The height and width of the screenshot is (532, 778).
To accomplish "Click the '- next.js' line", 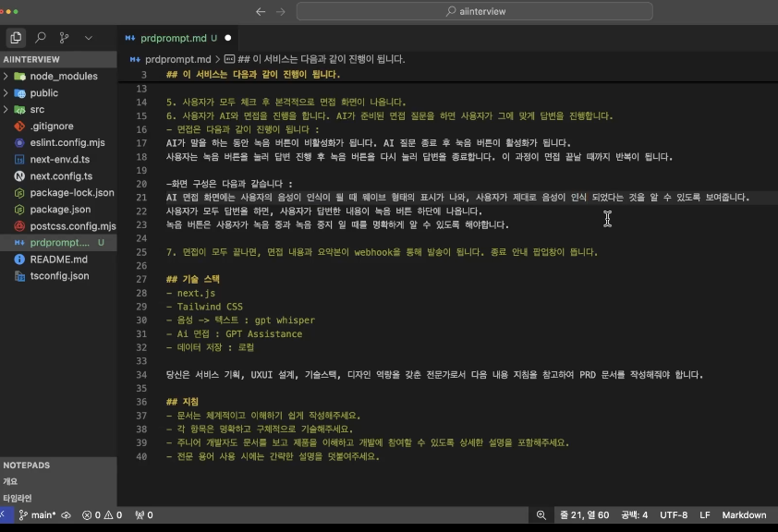I will 190,293.
